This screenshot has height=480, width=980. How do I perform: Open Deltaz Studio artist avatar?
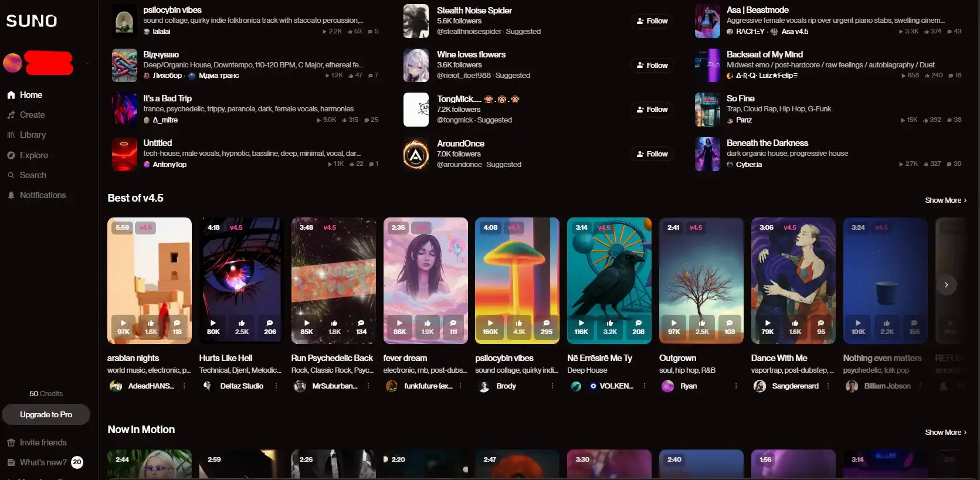[x=207, y=386]
